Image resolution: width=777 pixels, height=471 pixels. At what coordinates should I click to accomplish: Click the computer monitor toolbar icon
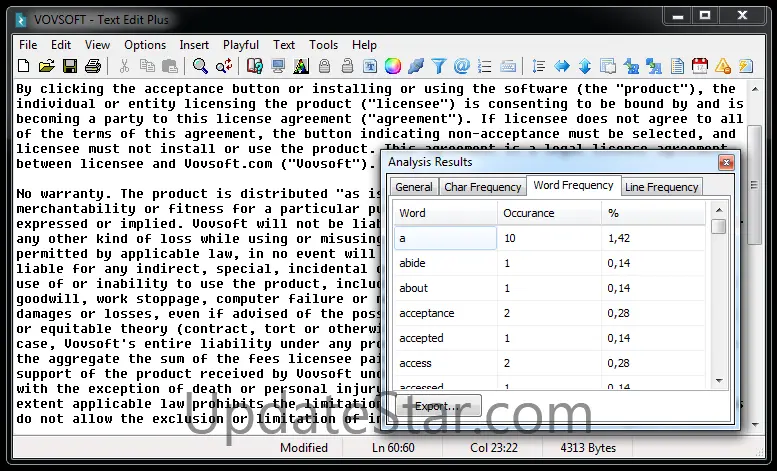click(278, 65)
